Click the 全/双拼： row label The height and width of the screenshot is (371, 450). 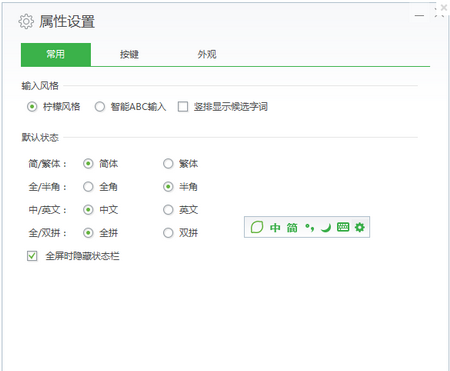pyautogui.click(x=47, y=233)
